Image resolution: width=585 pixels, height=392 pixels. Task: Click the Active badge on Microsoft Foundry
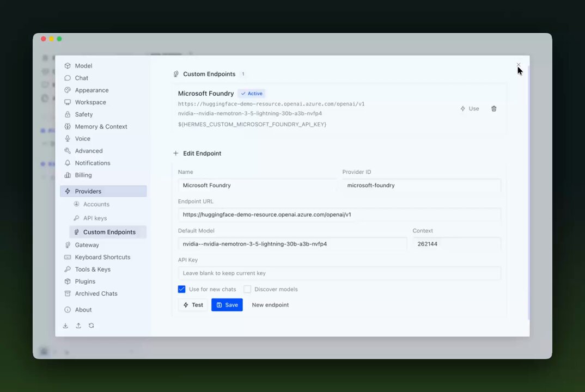point(252,94)
